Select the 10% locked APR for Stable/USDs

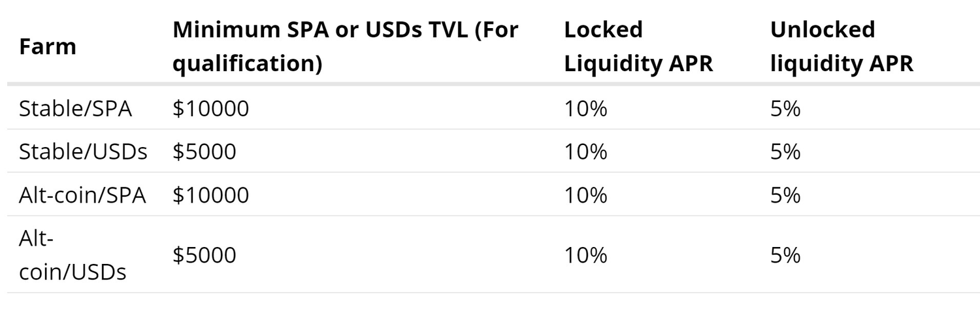coord(585,152)
